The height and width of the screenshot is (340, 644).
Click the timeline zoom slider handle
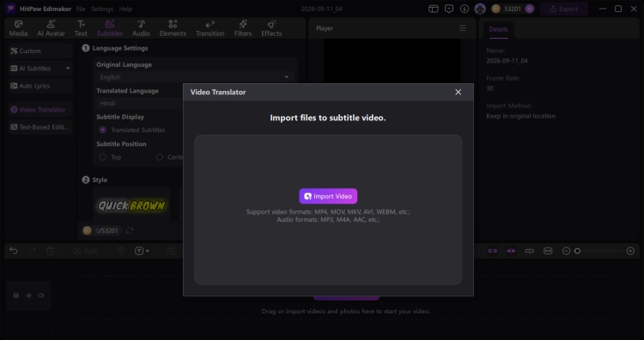pyautogui.click(x=577, y=251)
